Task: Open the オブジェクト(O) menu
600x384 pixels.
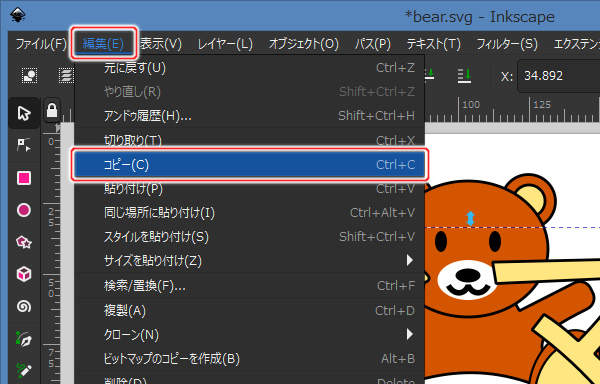Action: pos(303,44)
